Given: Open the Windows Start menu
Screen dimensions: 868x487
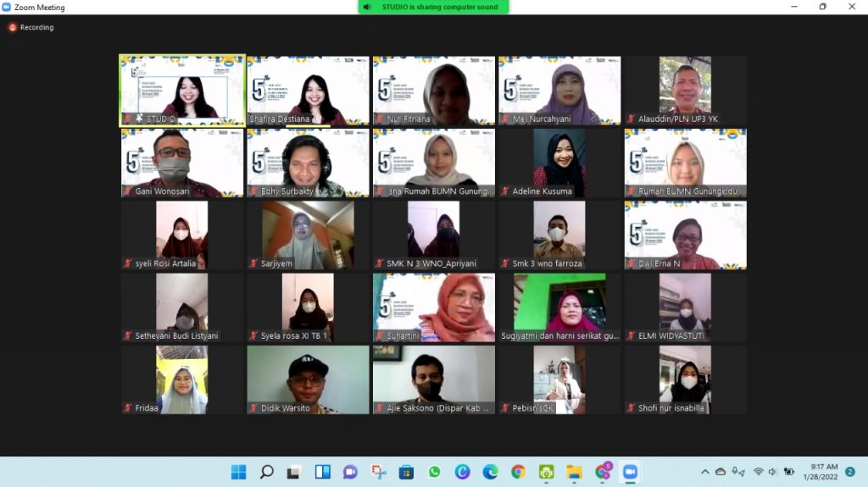Looking at the screenshot, I should click(238, 472).
